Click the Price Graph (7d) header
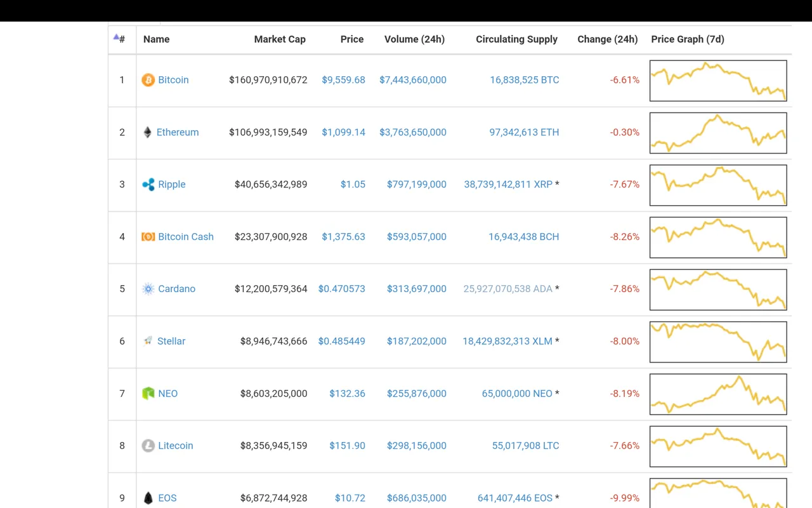The image size is (812, 508). click(x=688, y=39)
